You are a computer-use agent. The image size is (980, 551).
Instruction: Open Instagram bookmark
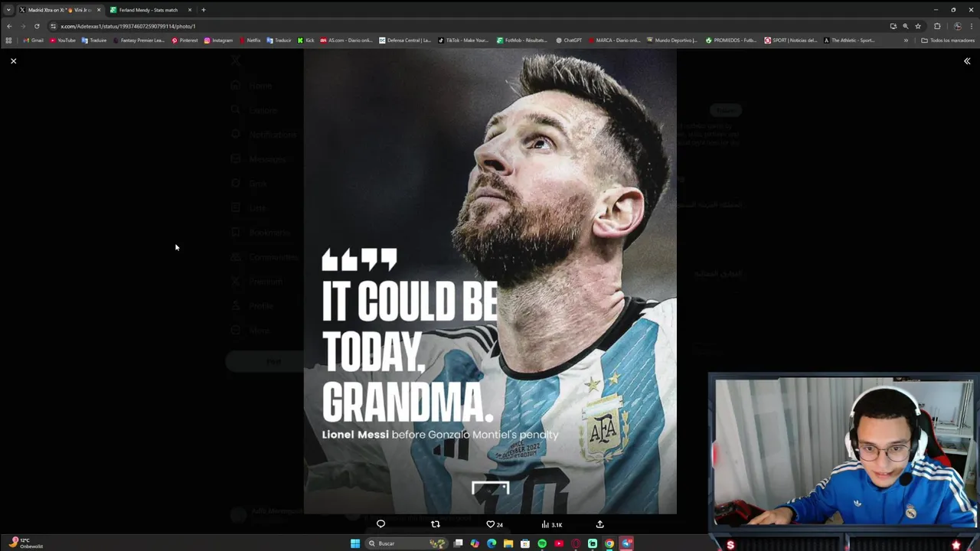pyautogui.click(x=218, y=41)
